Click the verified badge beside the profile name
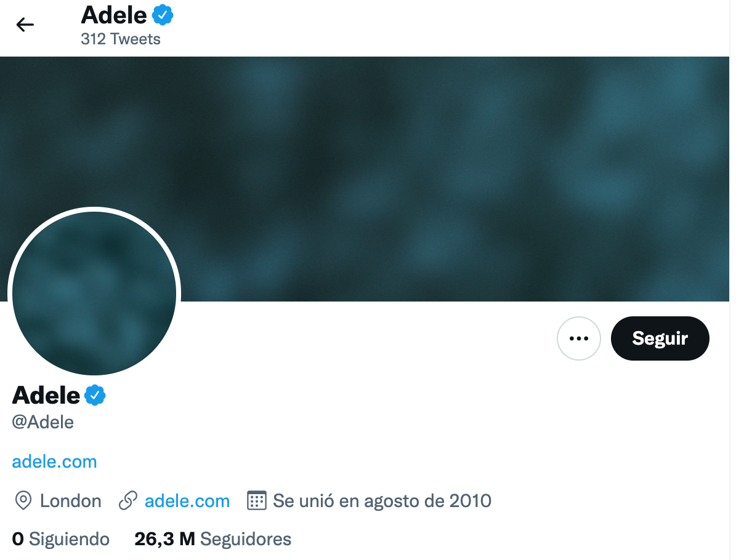 pos(95,395)
